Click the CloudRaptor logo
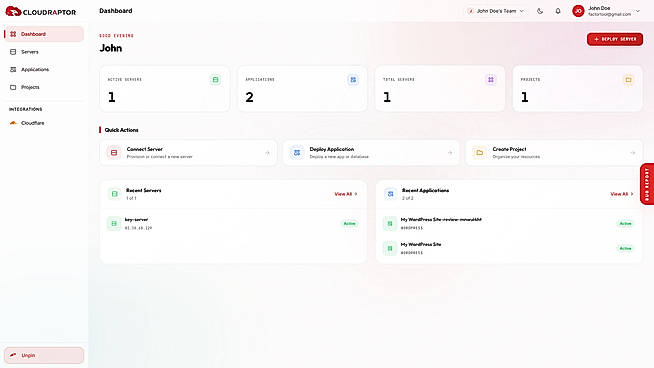The height and width of the screenshot is (368, 654). point(41,12)
